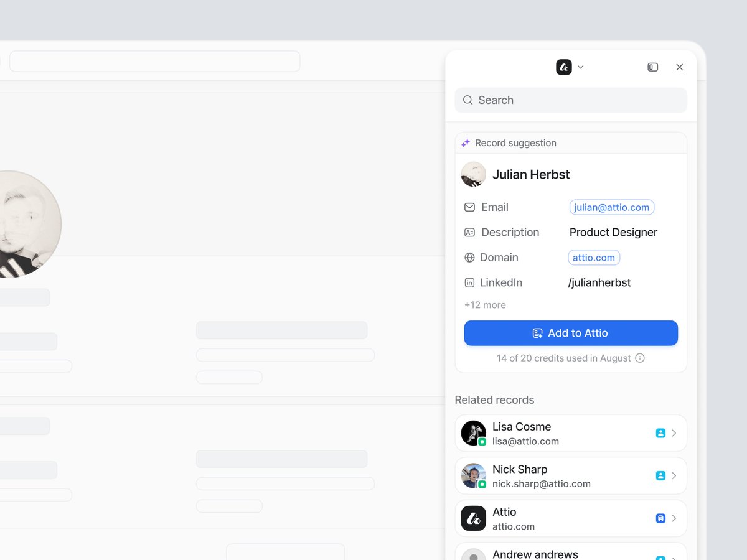Click the Record suggestion sparkle icon
747x560 pixels.
466,143
